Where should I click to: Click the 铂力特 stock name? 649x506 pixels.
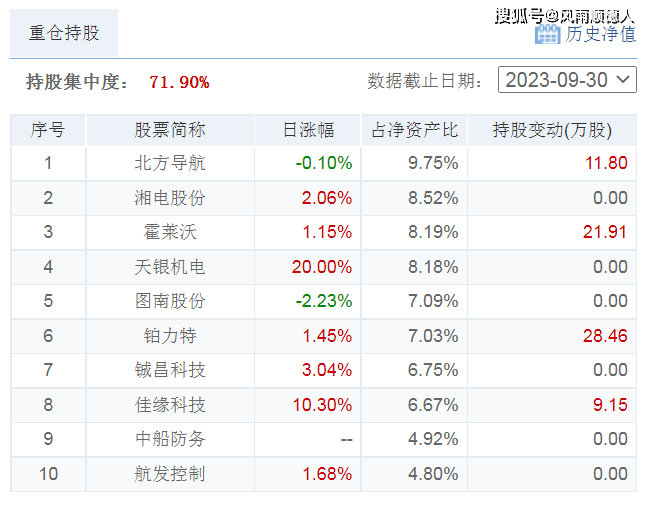170,336
